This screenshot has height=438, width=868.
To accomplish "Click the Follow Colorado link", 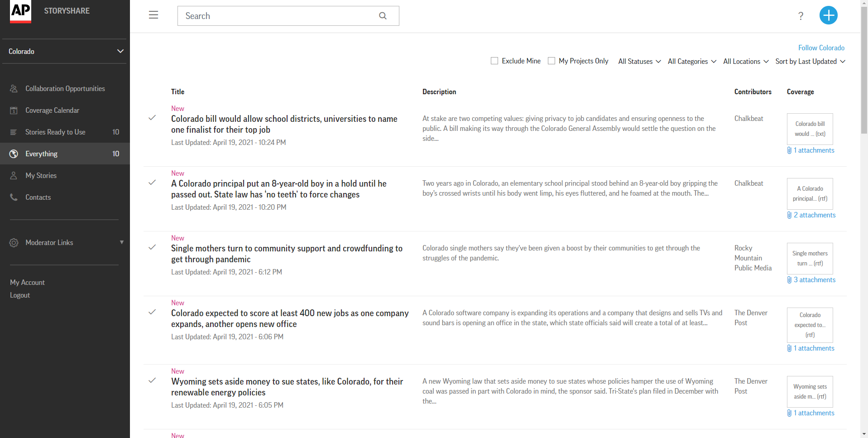I will (821, 48).
